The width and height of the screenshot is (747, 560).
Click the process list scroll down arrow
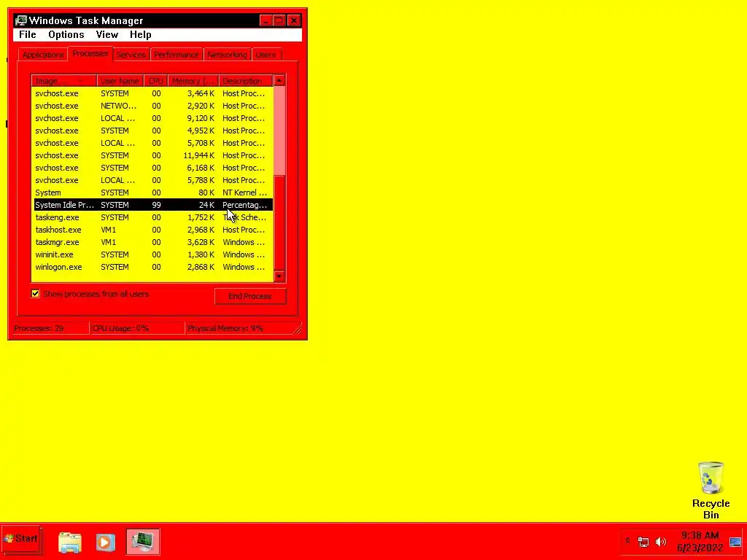click(279, 276)
